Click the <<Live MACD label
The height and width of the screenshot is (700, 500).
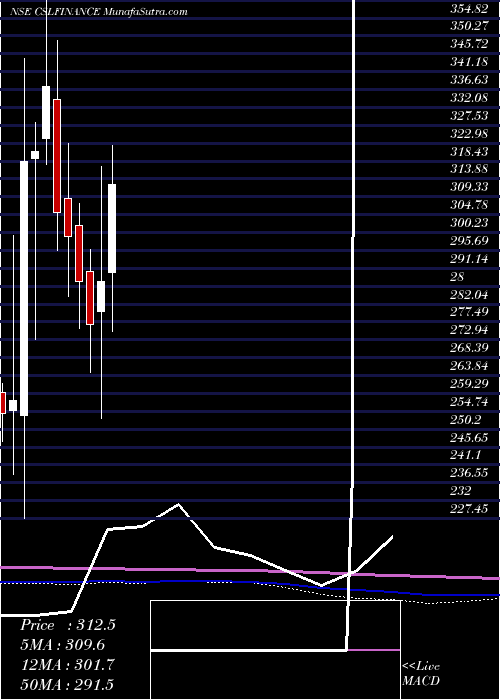421,673
